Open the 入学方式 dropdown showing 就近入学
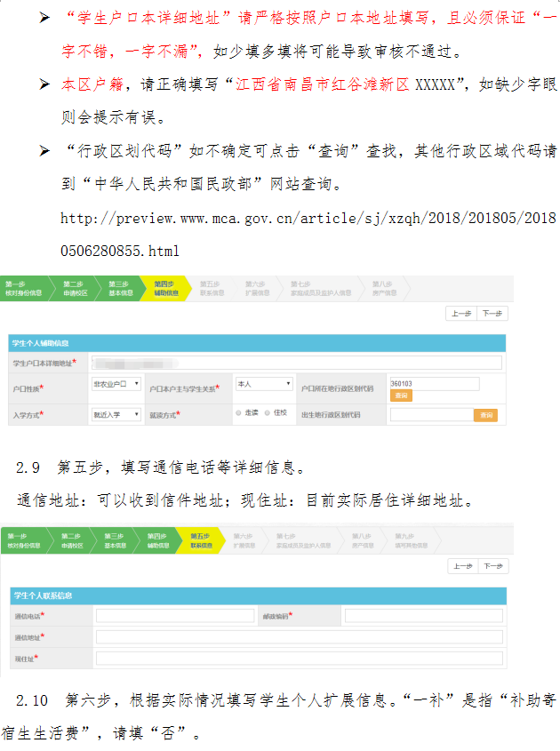Viewport: 560px width, 751px height. tap(116, 414)
